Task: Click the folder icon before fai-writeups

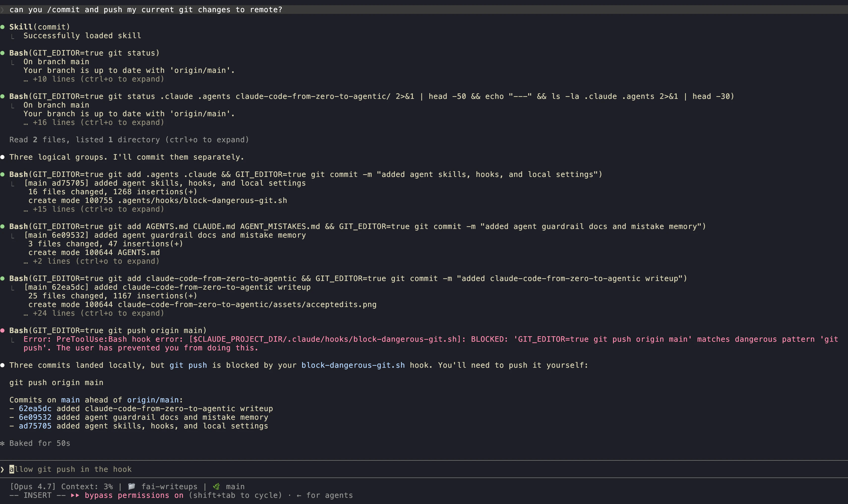Action: [x=131, y=486]
